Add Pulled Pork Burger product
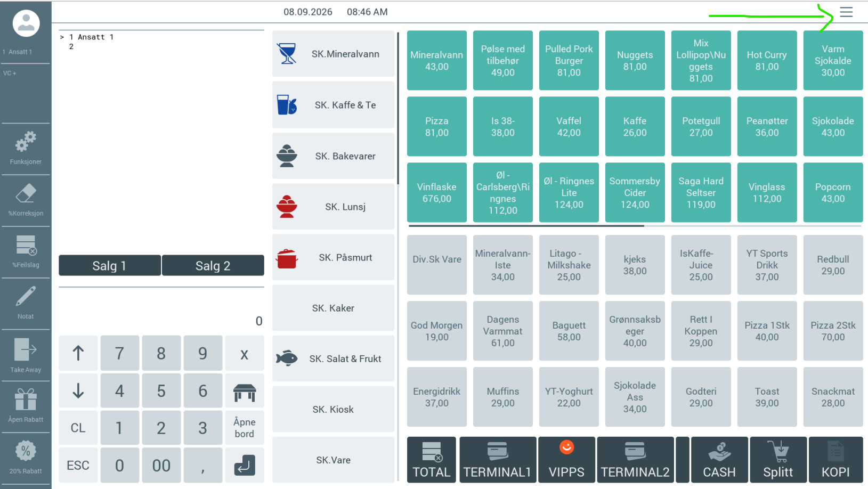The image size is (868, 489). (569, 60)
